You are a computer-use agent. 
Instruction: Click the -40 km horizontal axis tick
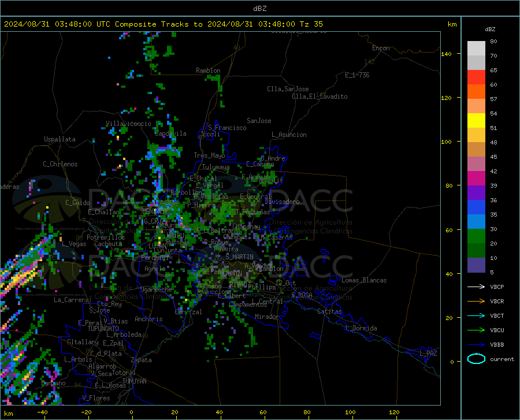(42, 412)
